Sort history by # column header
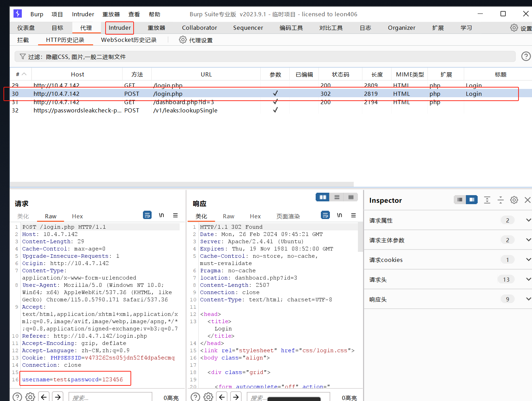The image size is (532, 401). tap(21, 74)
